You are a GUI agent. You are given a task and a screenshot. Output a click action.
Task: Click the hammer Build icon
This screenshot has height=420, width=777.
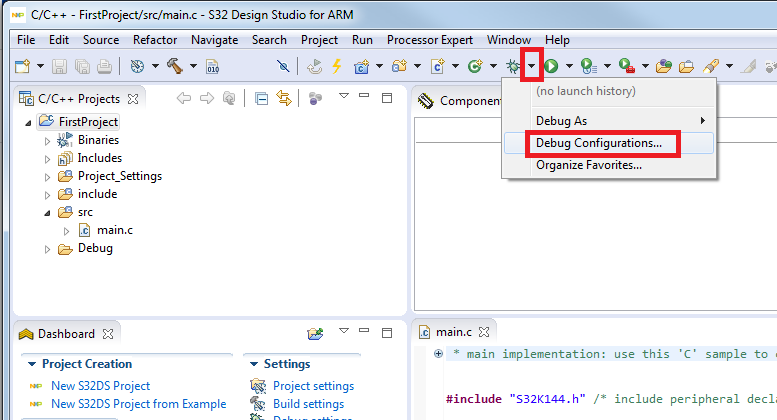coord(174,66)
